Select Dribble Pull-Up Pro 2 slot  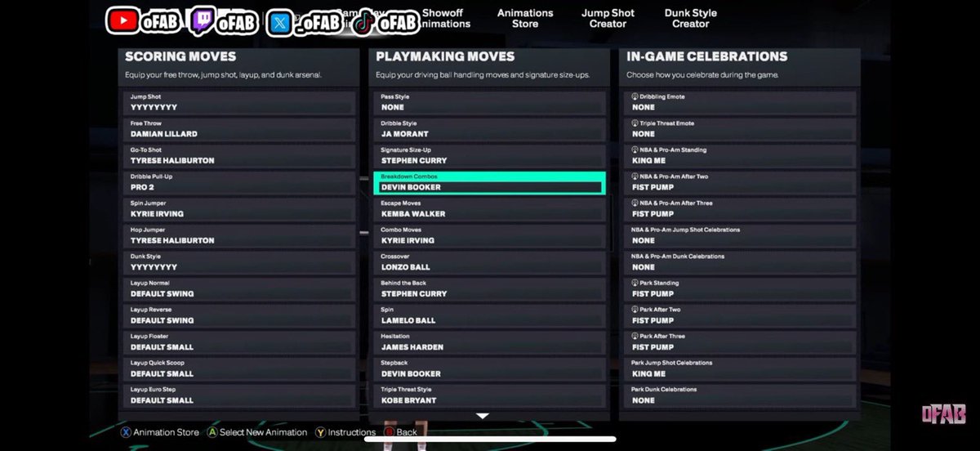(240, 182)
